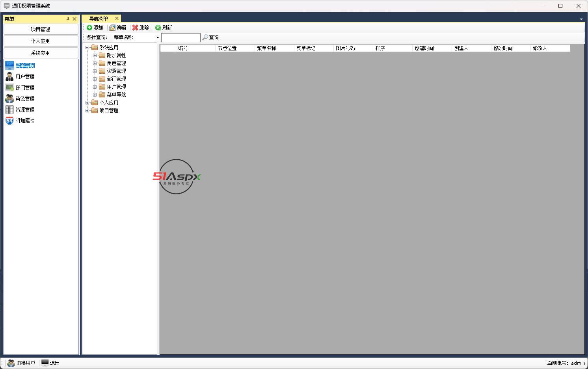Sort by the 创建时间 column header
Screen dimensions: 588x369
432,48
